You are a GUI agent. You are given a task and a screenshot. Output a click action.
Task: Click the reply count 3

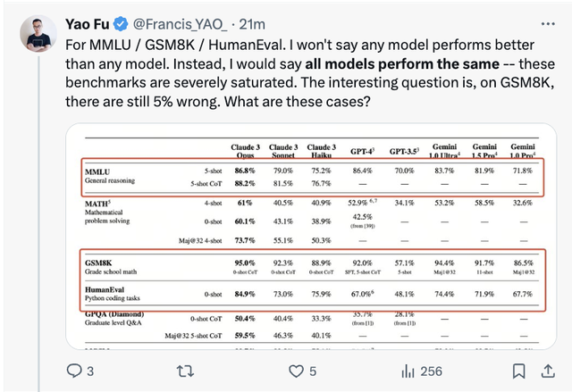90,370
